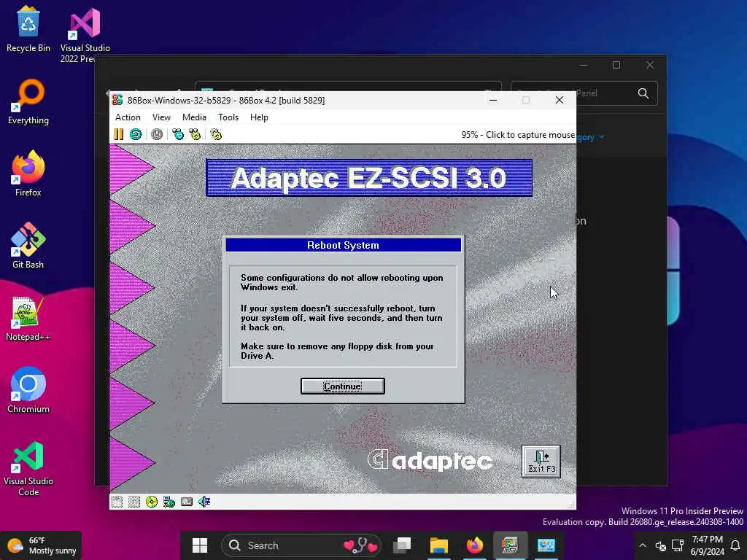747x560 pixels.
Task: Click '95% - Click to capture mouse' status text
Action: pyautogui.click(x=518, y=135)
